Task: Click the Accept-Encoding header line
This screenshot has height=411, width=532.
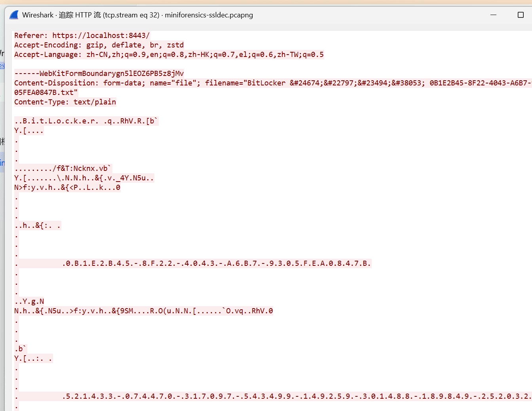Action: coord(99,45)
